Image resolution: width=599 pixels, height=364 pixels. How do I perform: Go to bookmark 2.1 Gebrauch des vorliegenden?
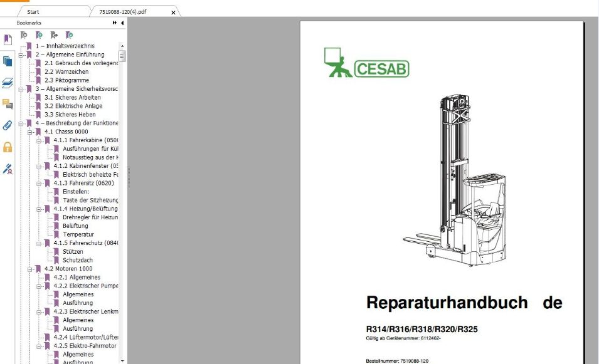coord(82,63)
